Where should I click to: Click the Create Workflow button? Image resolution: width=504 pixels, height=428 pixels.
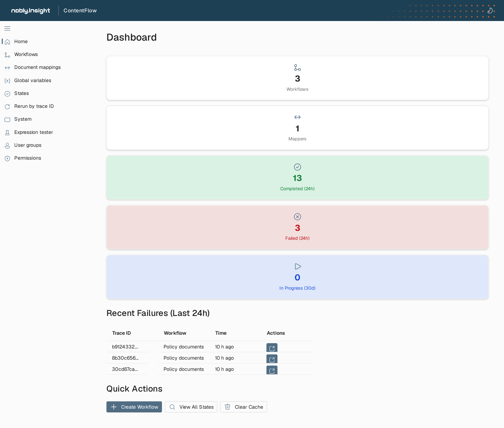[134, 407]
